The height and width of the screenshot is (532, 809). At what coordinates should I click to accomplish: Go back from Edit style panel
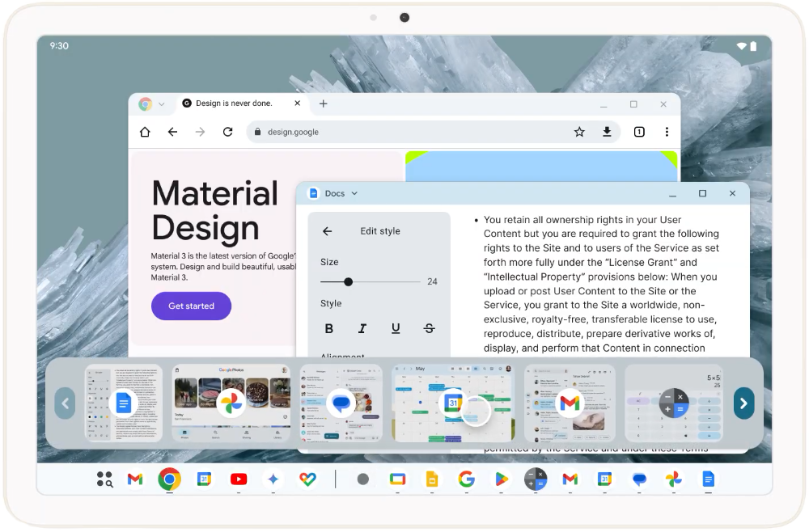327,231
